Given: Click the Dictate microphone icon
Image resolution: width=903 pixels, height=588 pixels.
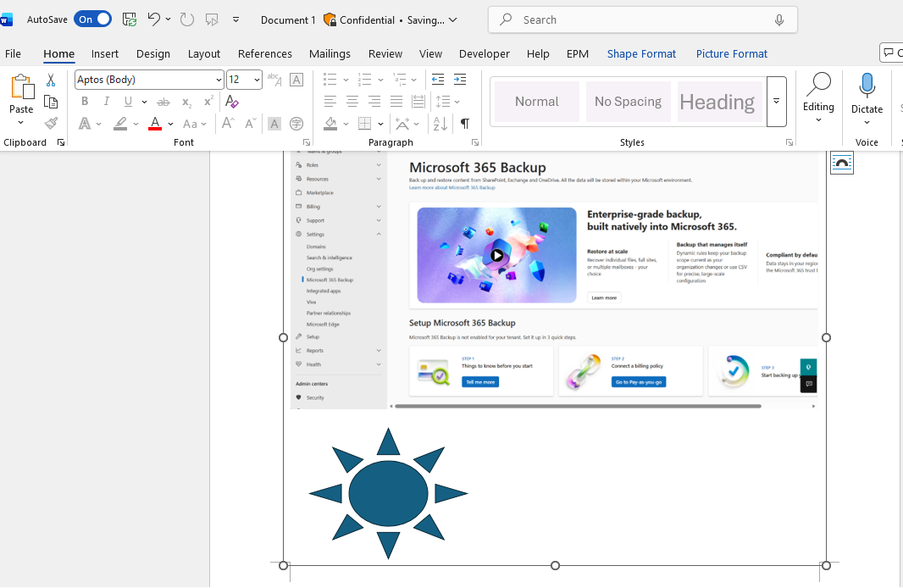Looking at the screenshot, I should click(x=867, y=86).
